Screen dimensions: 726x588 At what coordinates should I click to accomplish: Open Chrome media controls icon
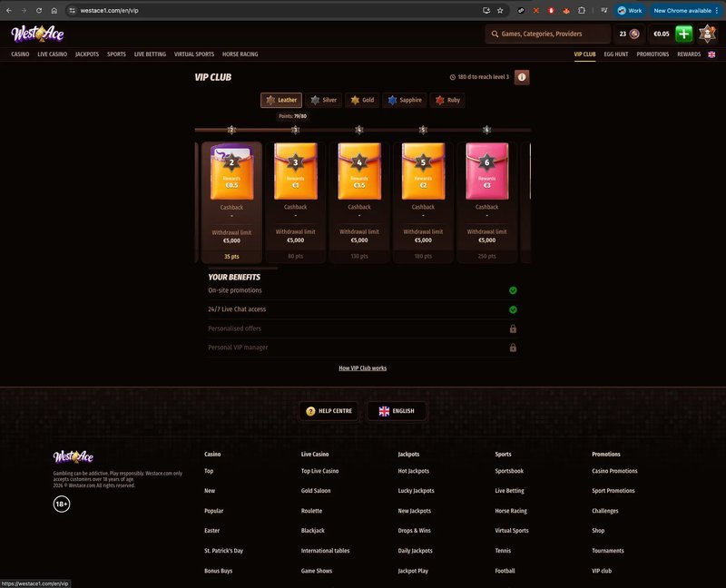[603, 10]
